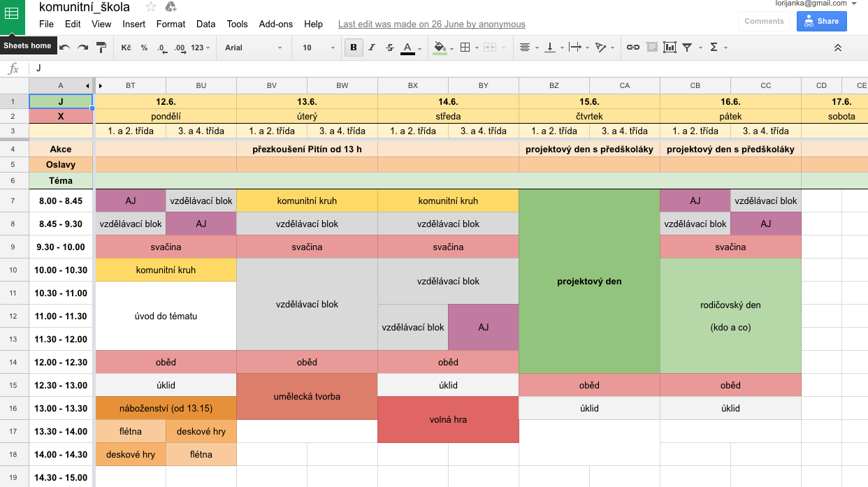Screen dimensions: 868x487
Task: Click the Drive move-to-folder icon
Action: [x=170, y=7]
